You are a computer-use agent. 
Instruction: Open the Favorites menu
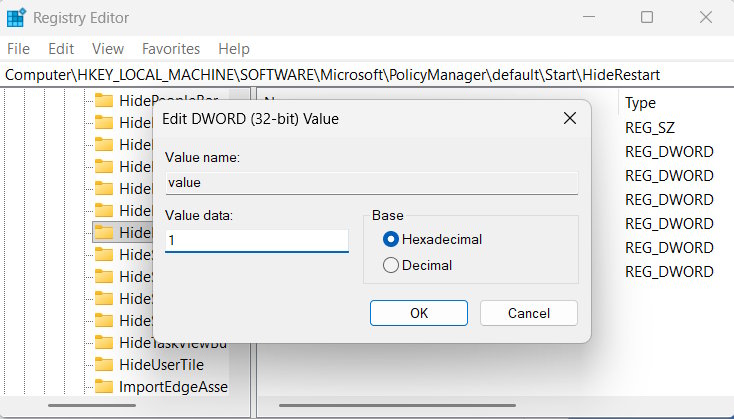(x=171, y=49)
